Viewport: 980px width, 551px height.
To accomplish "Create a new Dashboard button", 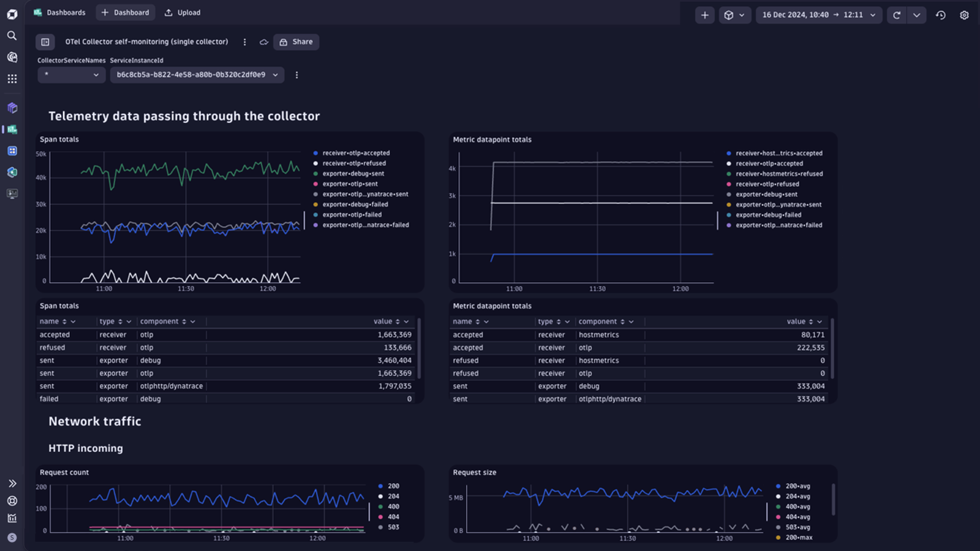I will point(126,13).
